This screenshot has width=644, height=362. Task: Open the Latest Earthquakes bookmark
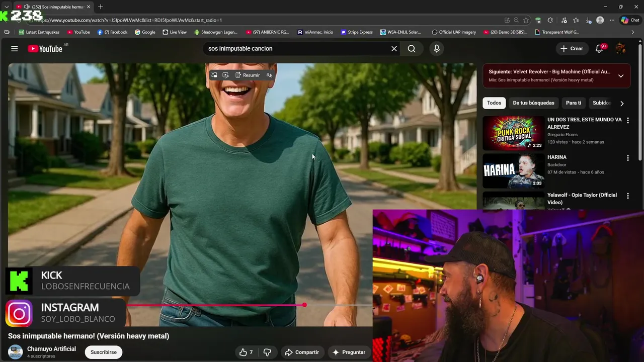pyautogui.click(x=39, y=32)
